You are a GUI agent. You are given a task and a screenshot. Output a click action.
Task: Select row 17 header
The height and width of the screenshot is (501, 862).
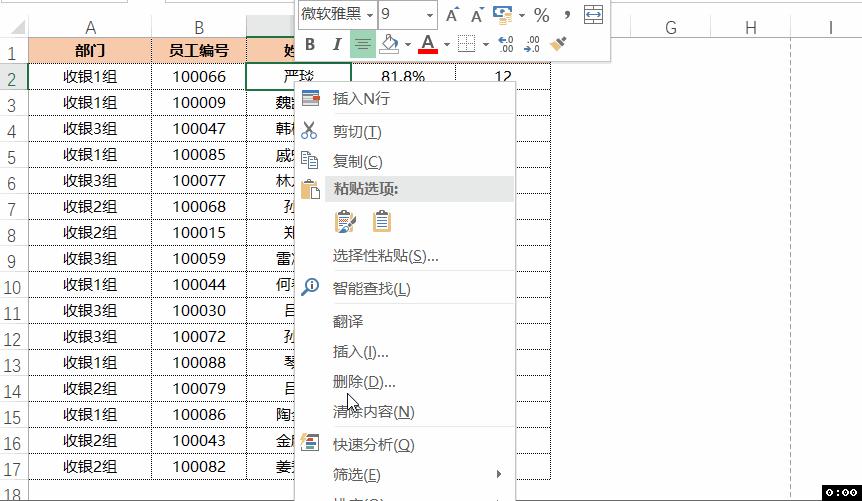12,469
